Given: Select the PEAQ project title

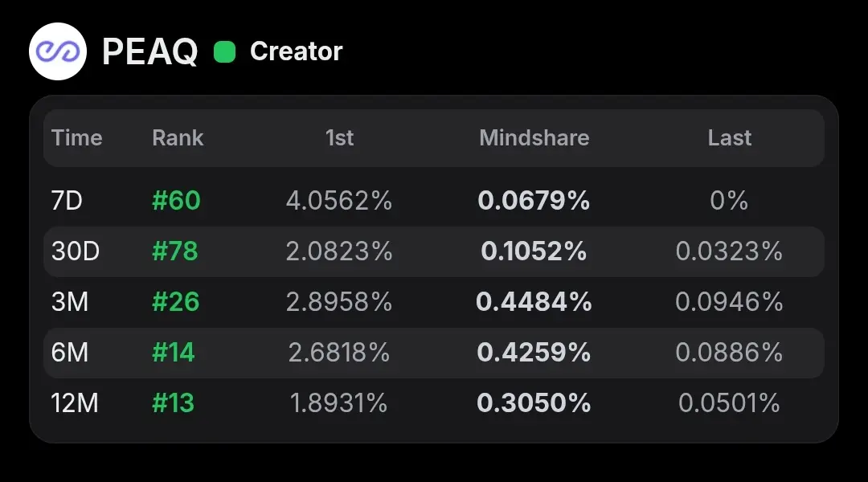Looking at the screenshot, I should click(x=150, y=52).
